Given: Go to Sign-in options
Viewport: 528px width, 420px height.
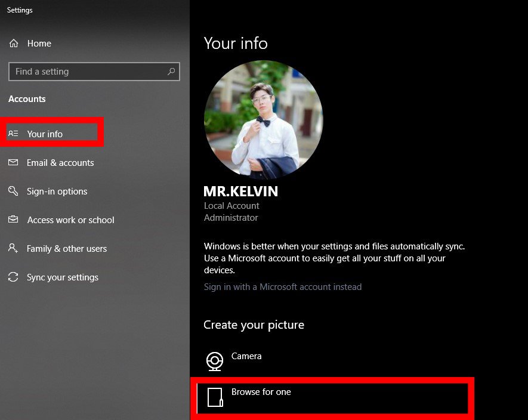Looking at the screenshot, I should coord(57,192).
